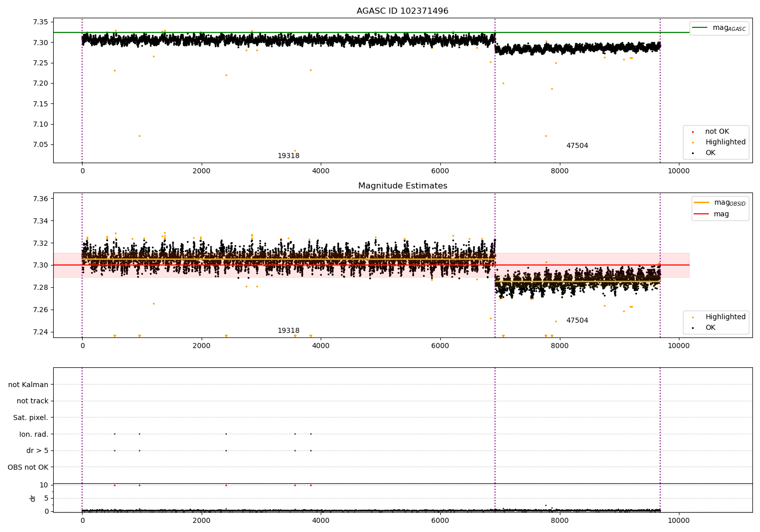Click the '19318' obsid label in middle plot

288,331
